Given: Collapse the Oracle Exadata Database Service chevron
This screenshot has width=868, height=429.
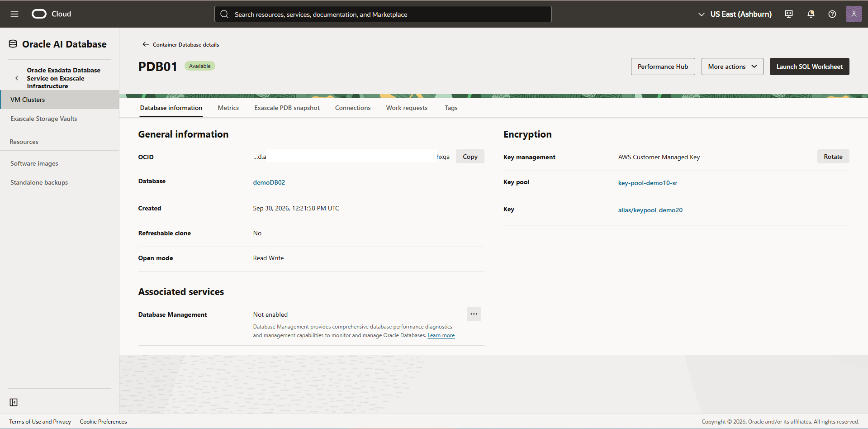Looking at the screenshot, I should pos(17,78).
